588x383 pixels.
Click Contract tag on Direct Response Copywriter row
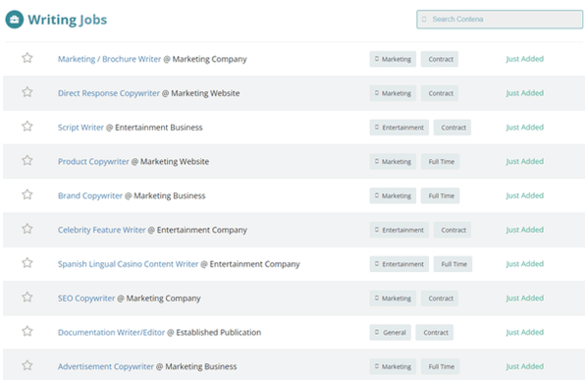point(440,93)
